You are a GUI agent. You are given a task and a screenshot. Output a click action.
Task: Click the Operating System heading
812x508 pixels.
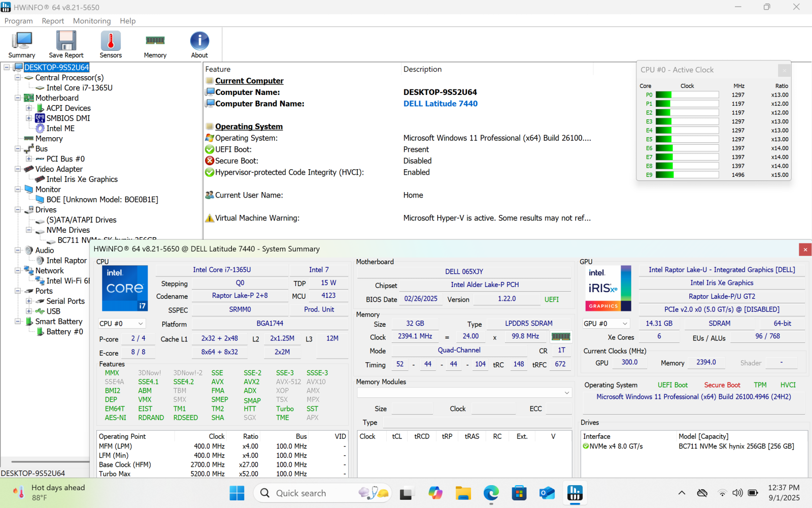249,126
